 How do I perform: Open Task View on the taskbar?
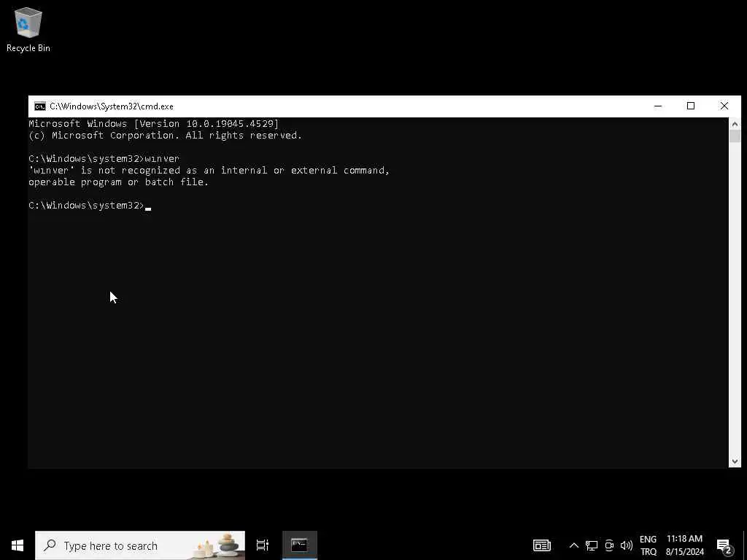point(263,545)
